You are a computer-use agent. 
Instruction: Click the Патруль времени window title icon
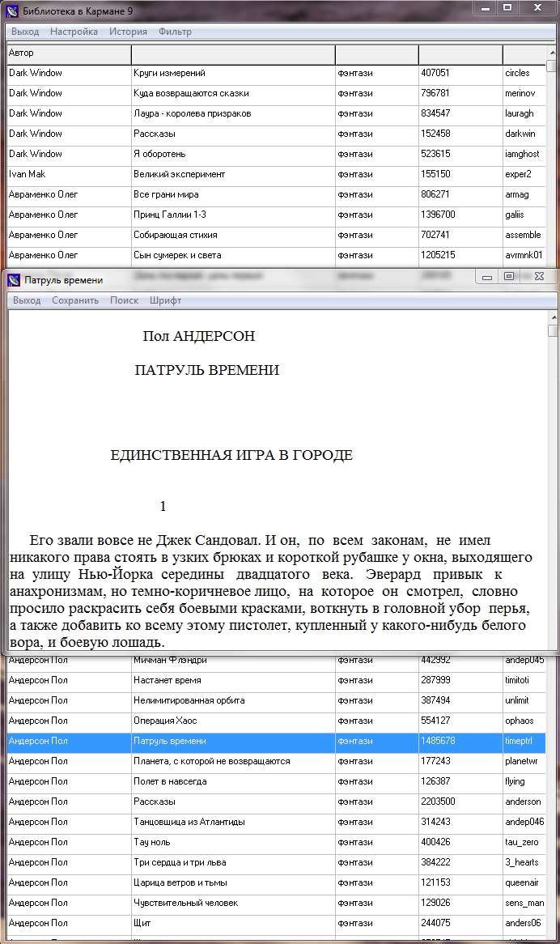(13, 280)
